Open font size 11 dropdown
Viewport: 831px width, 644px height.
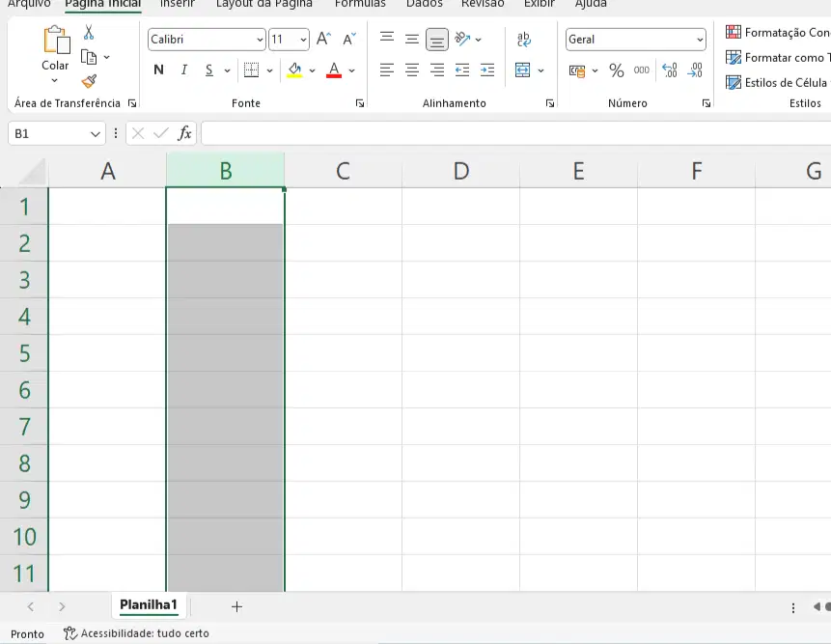[303, 40]
